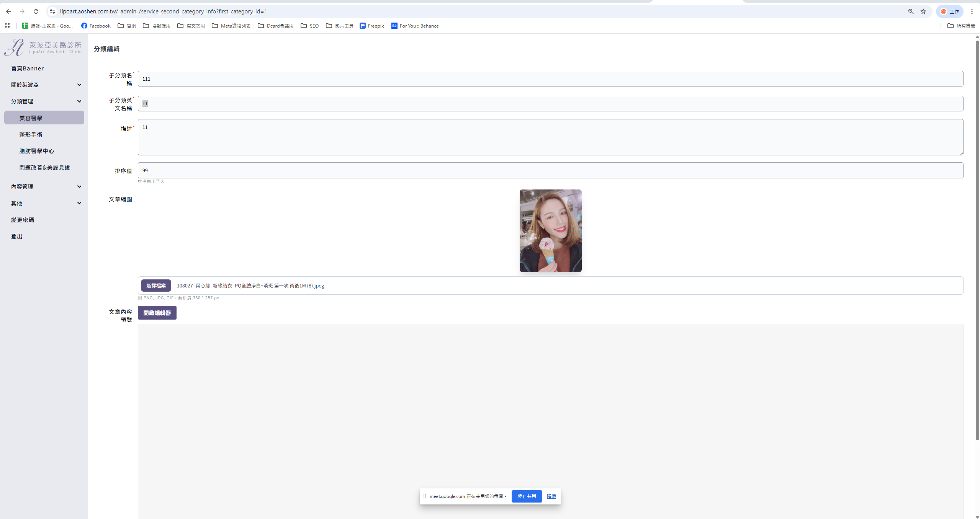Open the Chrome three-dot menu
Image resolution: width=980 pixels, height=519 pixels.
[x=972, y=11]
